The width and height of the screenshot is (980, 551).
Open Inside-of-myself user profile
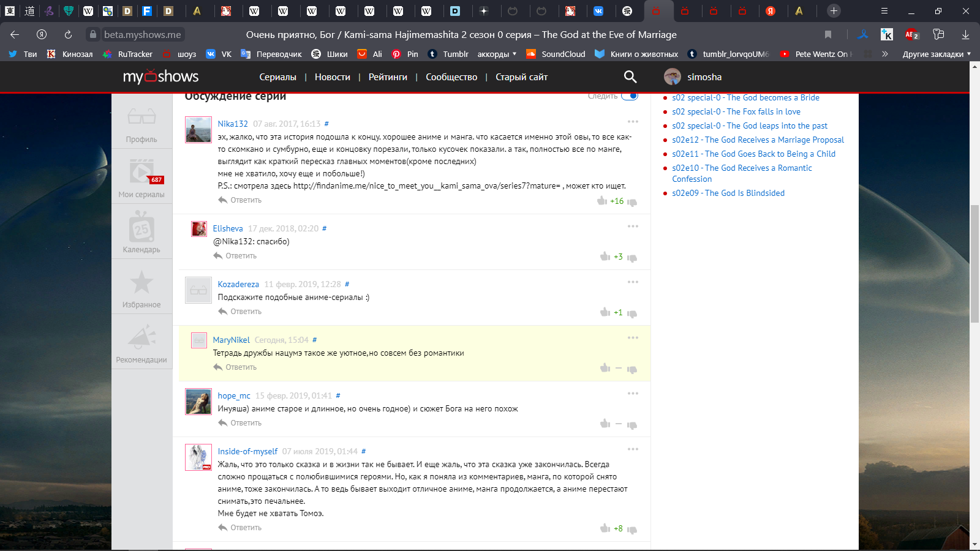(x=247, y=451)
